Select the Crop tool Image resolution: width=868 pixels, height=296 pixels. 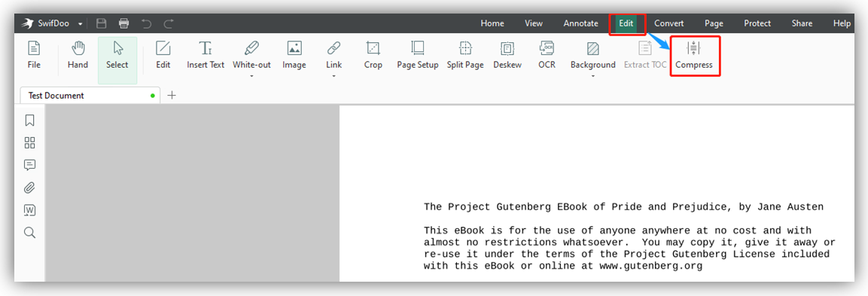[373, 55]
